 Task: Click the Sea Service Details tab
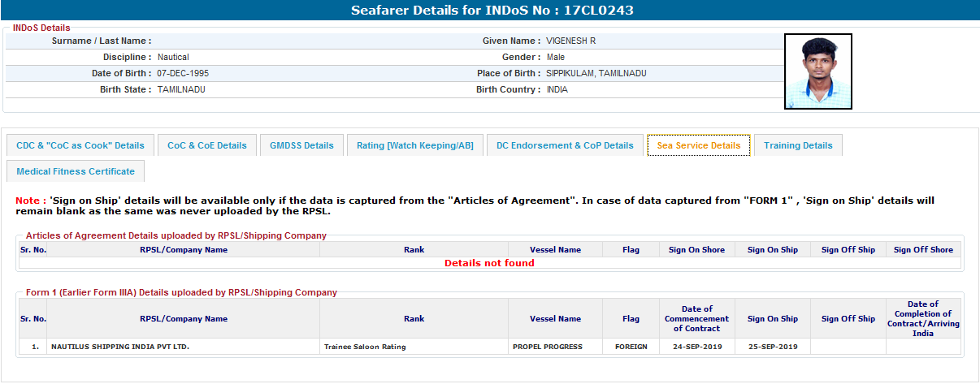tap(698, 145)
